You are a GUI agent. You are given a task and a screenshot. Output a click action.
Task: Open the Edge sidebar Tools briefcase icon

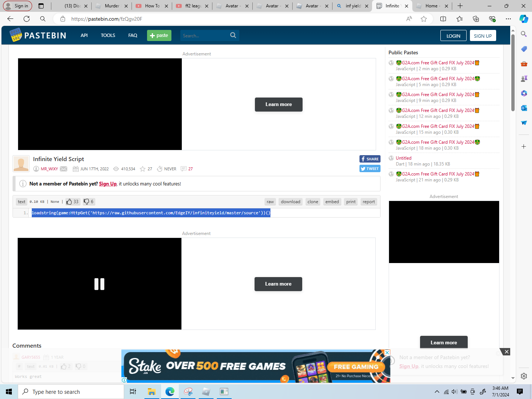[524, 64]
